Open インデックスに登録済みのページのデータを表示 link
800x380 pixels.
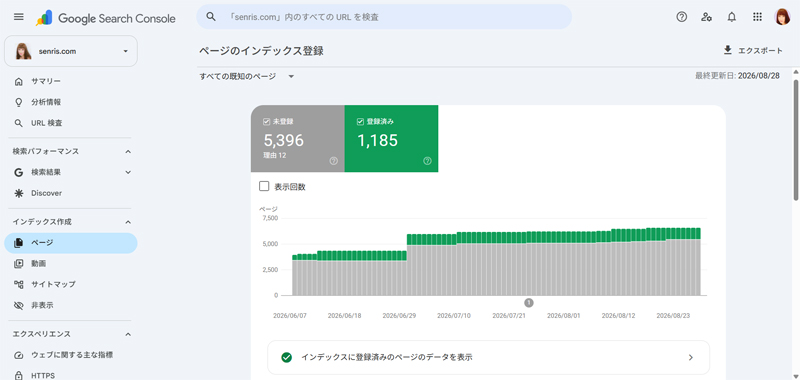coord(488,357)
